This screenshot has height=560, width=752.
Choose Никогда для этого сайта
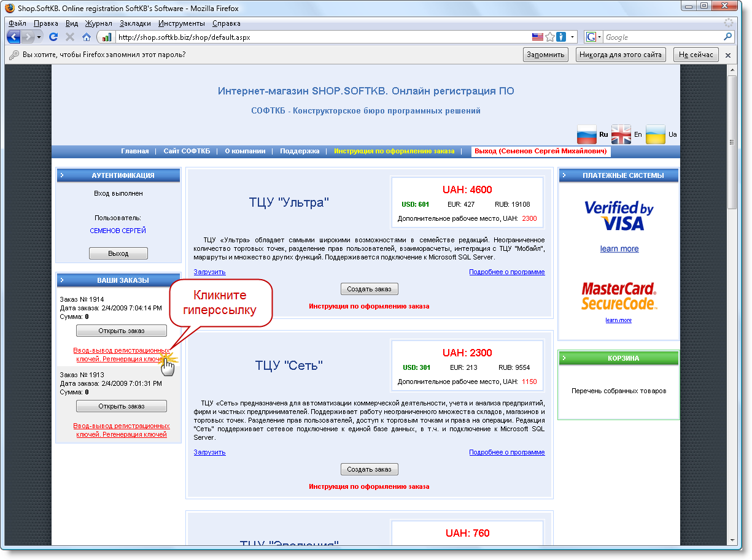[x=621, y=55]
